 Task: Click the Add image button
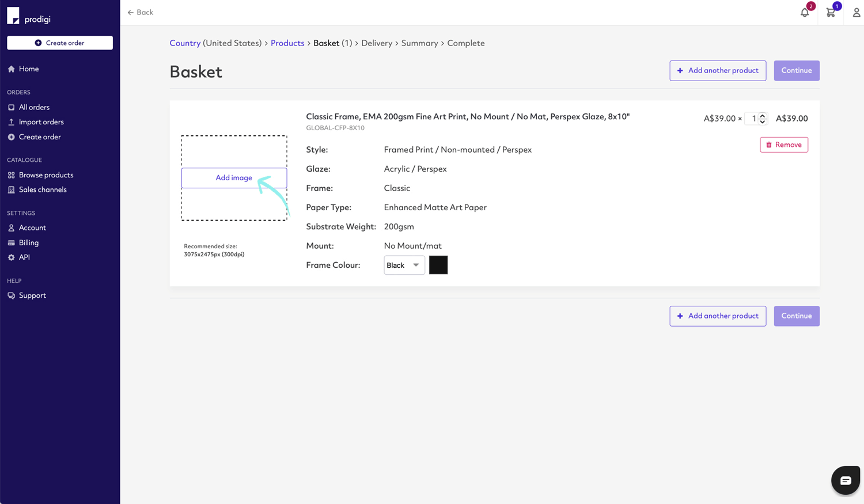pos(234,178)
